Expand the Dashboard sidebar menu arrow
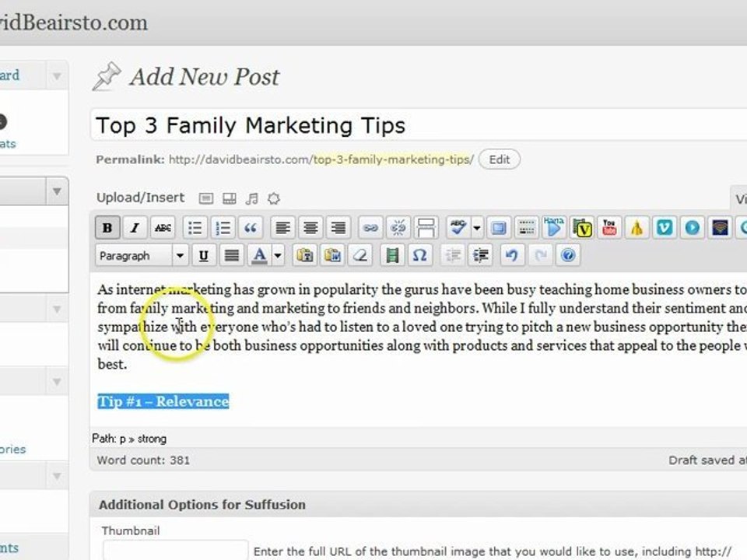The width and height of the screenshot is (747, 560). coord(57,75)
